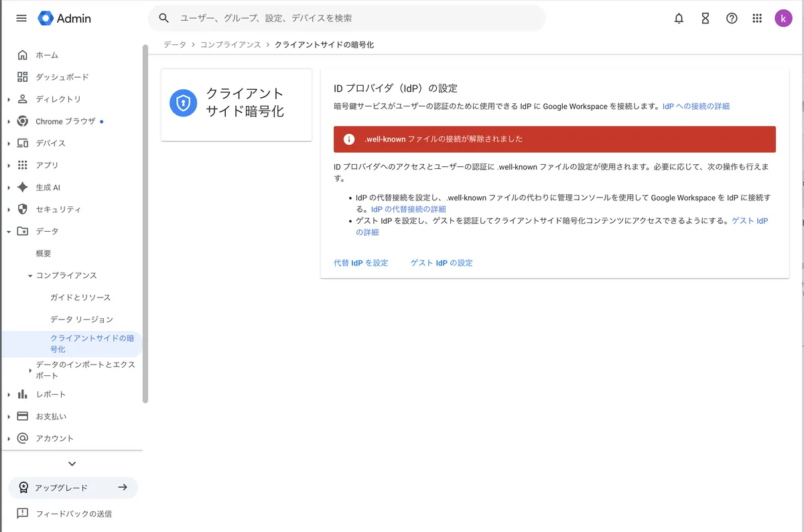Click the ダッシュボード icon

tap(23, 77)
